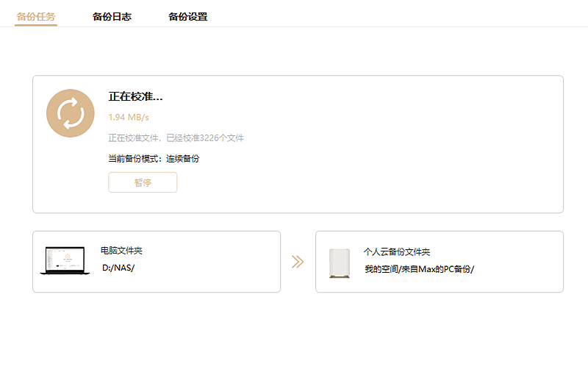Open the 备份设置 tab
The image size is (588, 375).
pos(188,17)
